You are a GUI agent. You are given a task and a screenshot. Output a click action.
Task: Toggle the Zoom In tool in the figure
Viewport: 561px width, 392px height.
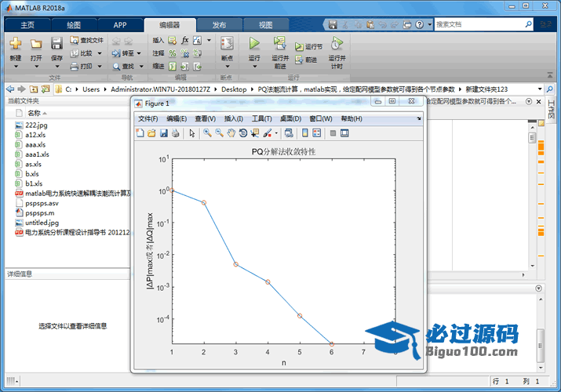point(207,133)
